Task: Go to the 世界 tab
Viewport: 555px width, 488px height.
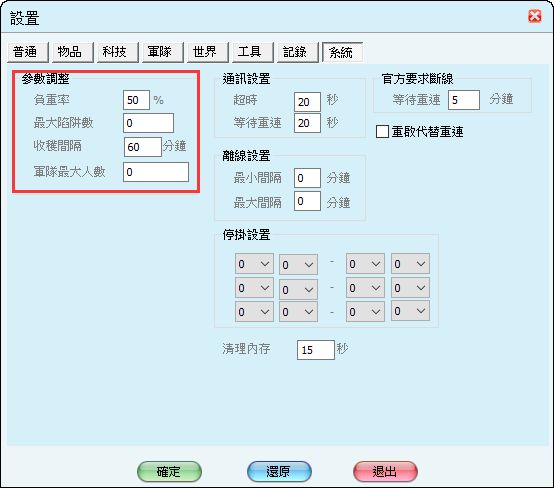Action: pos(207,52)
